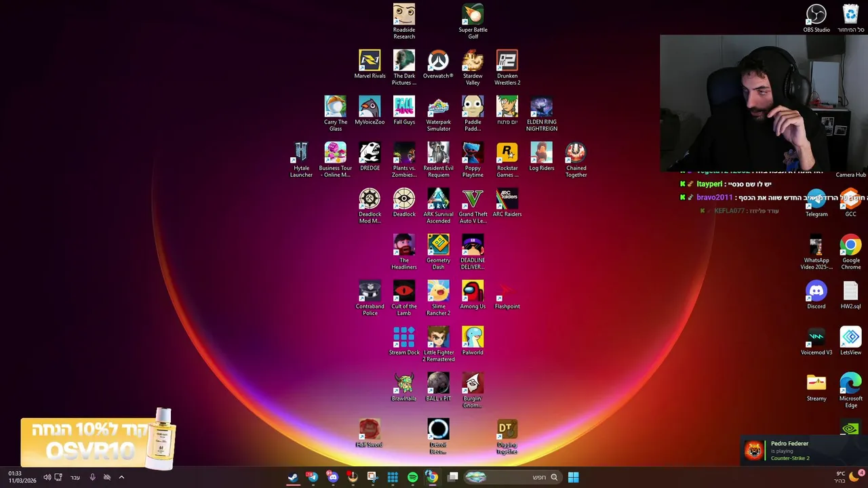This screenshot has width=868, height=488.
Task: Open The Headliners desktop icon
Action: [403, 252]
